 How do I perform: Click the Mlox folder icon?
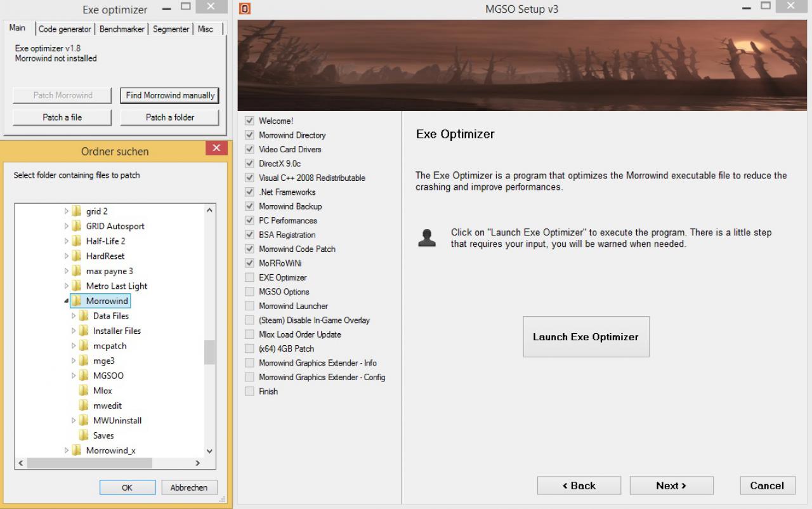84,390
